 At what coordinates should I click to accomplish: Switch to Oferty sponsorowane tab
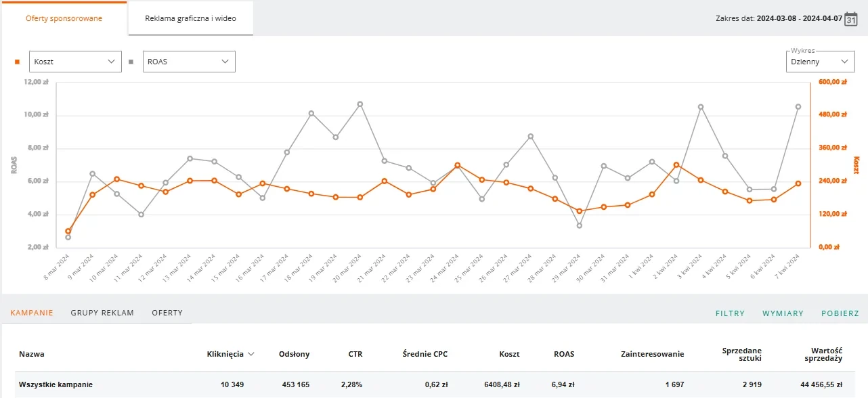pyautogui.click(x=64, y=18)
